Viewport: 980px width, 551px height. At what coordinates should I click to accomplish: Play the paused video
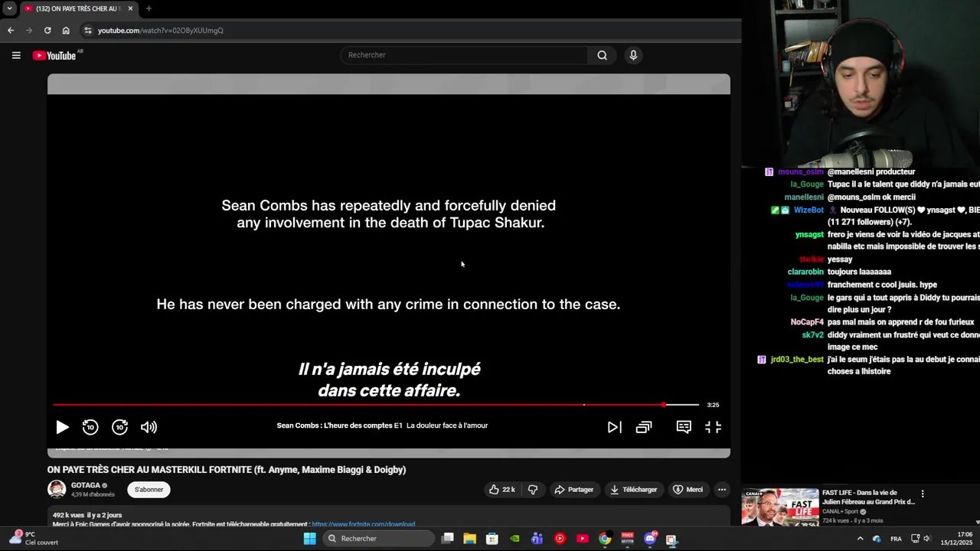pos(62,427)
